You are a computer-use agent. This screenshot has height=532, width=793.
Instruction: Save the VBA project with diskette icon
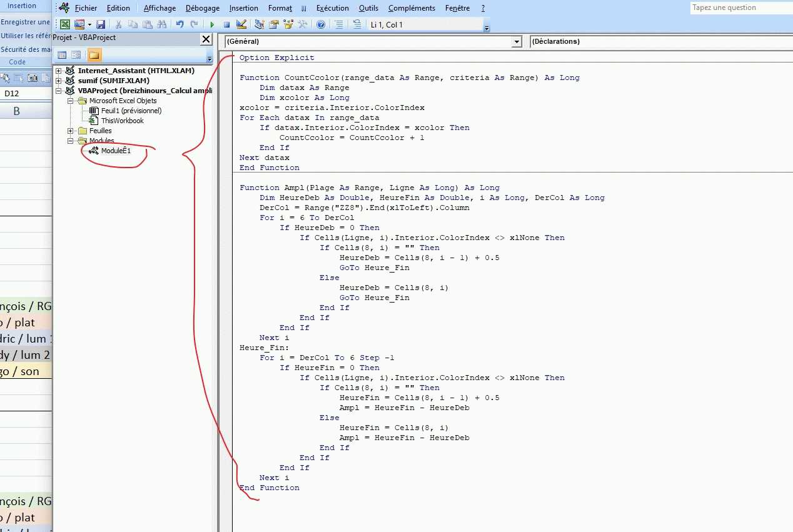(100, 24)
